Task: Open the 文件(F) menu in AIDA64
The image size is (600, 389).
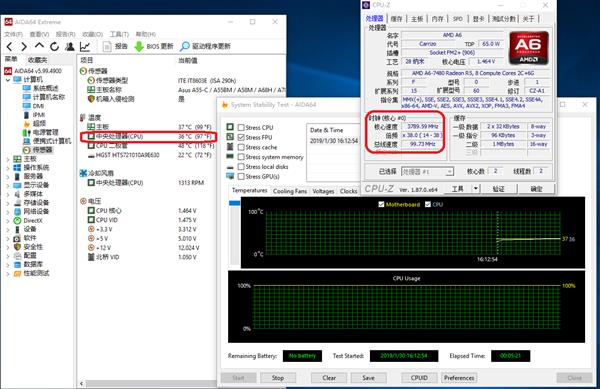Action: point(13,34)
